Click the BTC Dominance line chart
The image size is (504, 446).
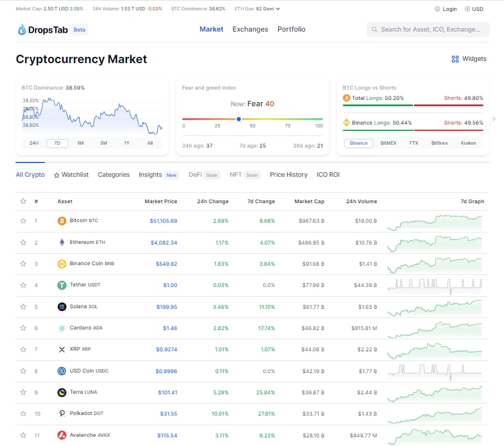[92, 116]
